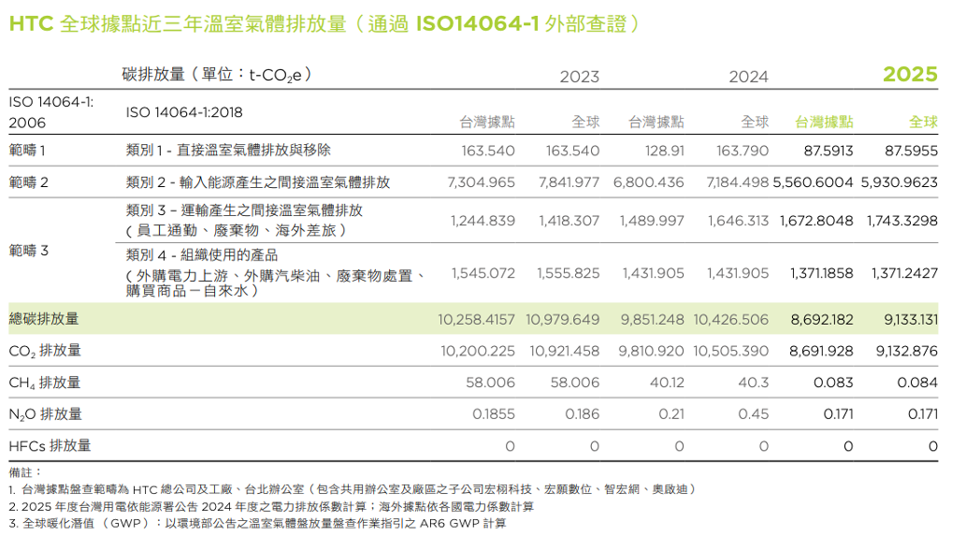Click the line （員工通勤、廢棄物、海外差旅）
980x550 pixels.
(237, 231)
